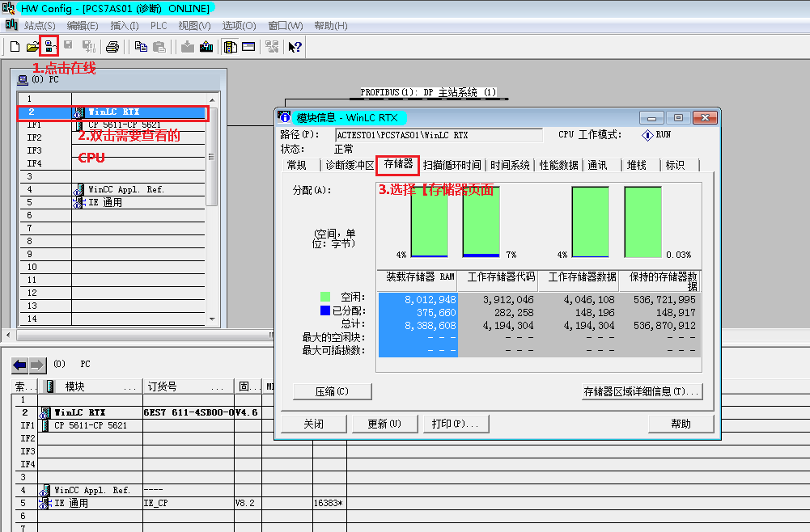810x532 pixels.
Task: Open the PLC menu
Action: coord(159,25)
